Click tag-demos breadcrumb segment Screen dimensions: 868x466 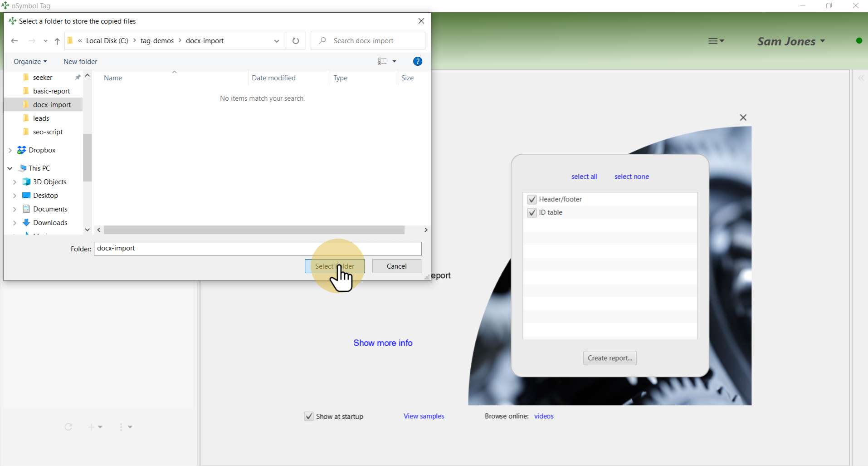tap(157, 41)
